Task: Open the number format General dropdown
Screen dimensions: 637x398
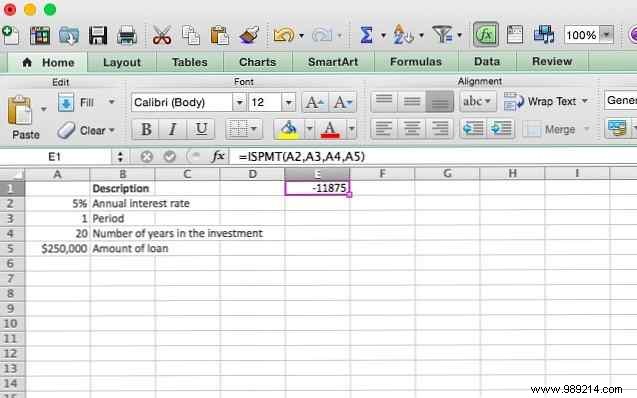Action: click(621, 100)
